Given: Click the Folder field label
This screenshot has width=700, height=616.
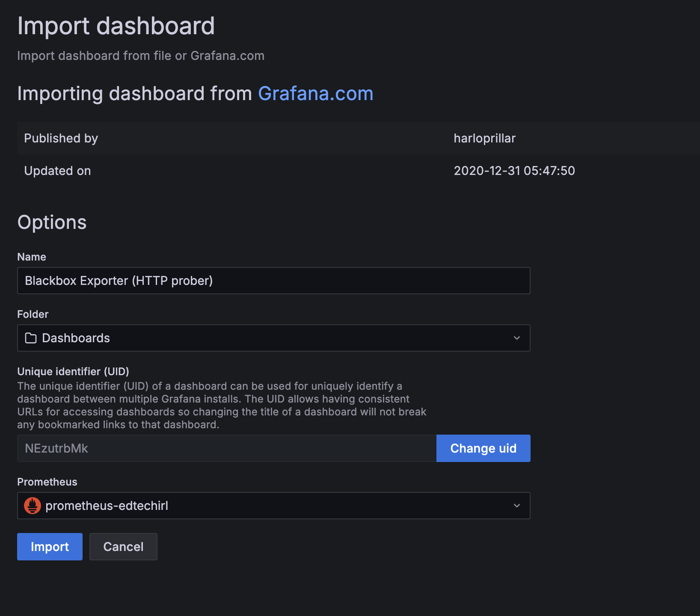Looking at the screenshot, I should click(33, 314).
